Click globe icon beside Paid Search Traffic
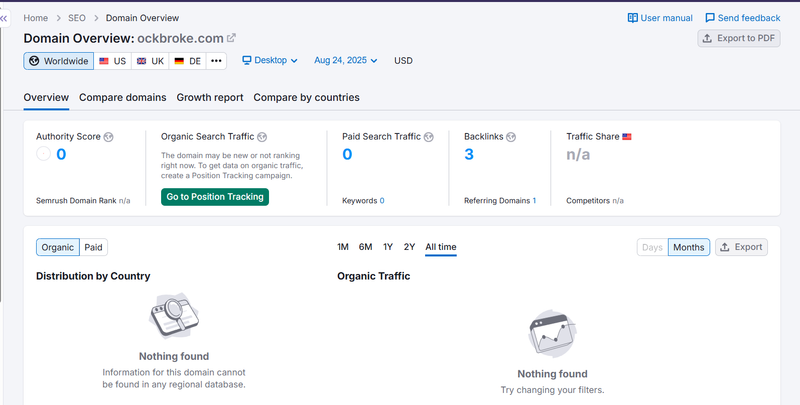Screen dimensions: 800x405 [x=429, y=137]
